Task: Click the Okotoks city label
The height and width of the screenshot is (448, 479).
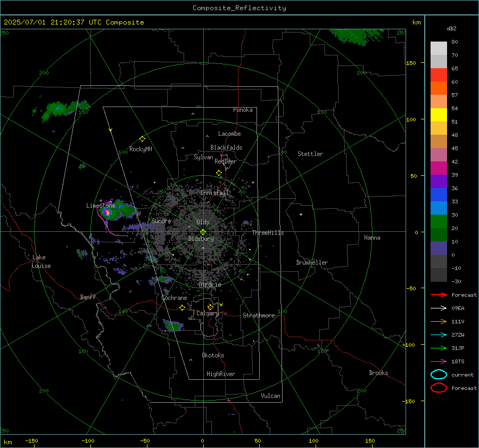Action: tap(213, 355)
